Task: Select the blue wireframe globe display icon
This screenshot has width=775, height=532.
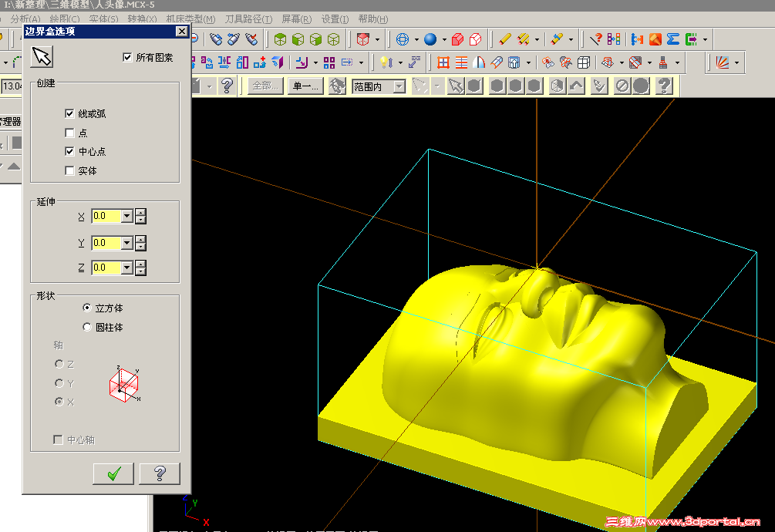Action: (403, 39)
